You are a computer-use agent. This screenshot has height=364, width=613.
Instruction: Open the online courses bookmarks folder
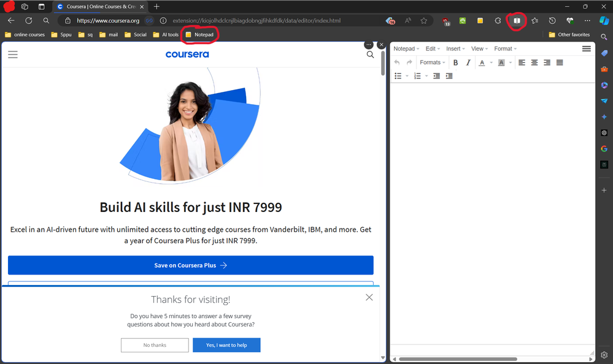[x=25, y=35]
